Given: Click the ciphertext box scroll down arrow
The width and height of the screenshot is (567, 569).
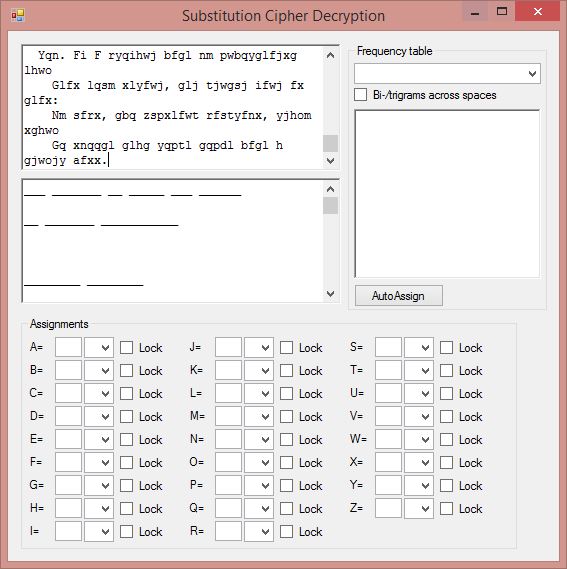Looking at the screenshot, I should [x=330, y=160].
